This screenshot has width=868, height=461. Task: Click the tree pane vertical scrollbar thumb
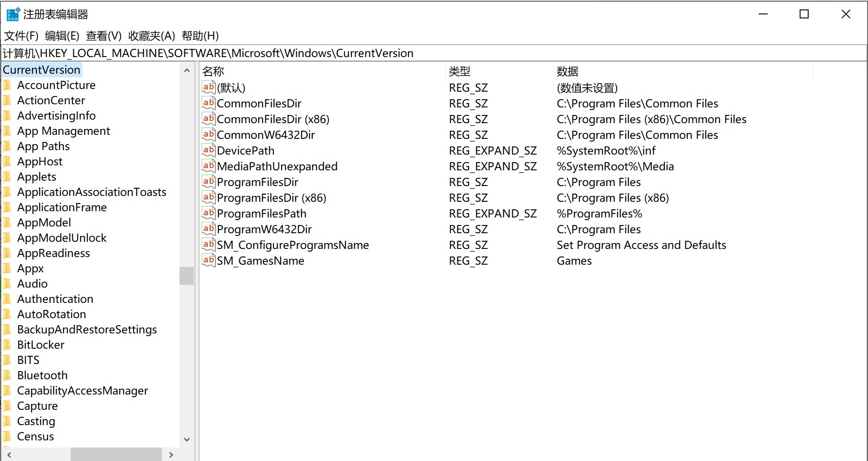187,276
